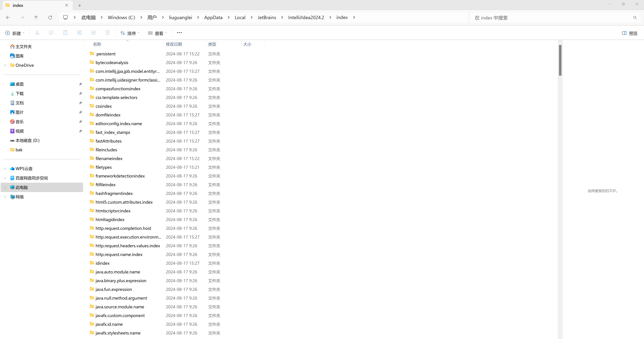Expand the WPS云盘 tree node
The width and height of the screenshot is (644, 339).
pos(5,169)
